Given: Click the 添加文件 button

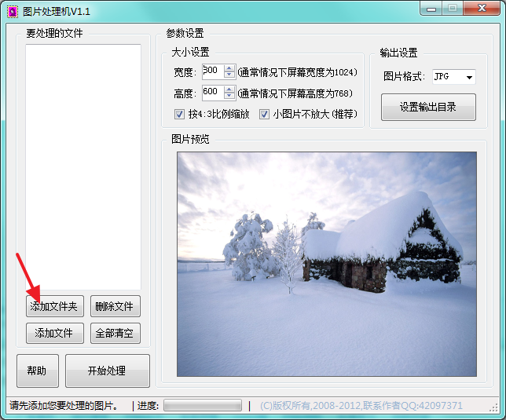Looking at the screenshot, I should 55,333.
